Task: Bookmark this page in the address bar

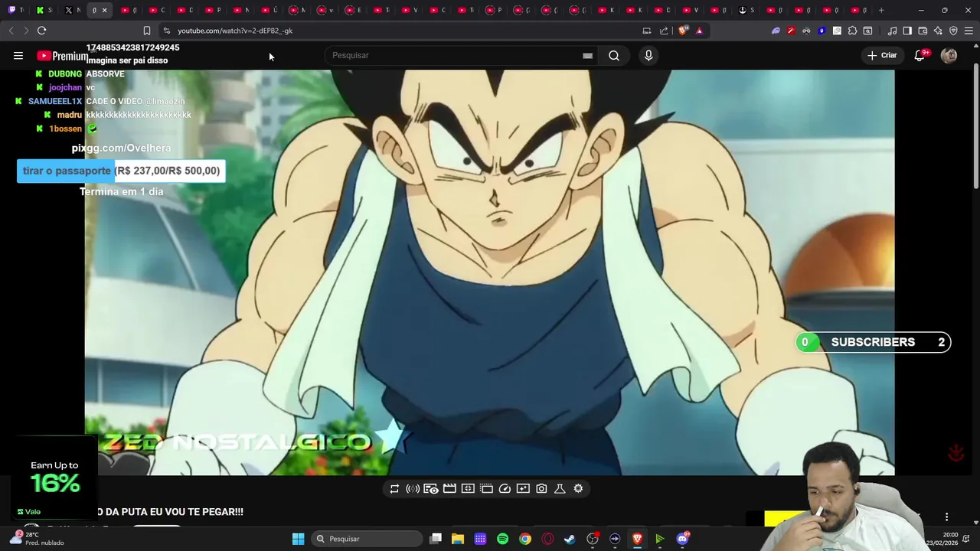Action: (x=146, y=31)
